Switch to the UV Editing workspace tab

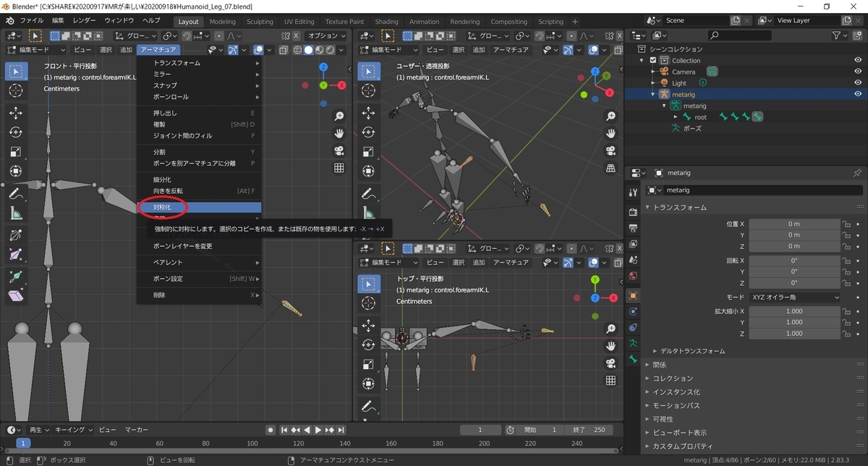299,22
